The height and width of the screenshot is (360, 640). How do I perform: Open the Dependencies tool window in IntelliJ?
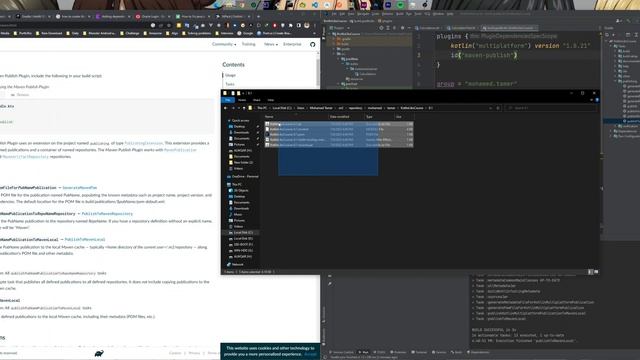click(x=479, y=352)
